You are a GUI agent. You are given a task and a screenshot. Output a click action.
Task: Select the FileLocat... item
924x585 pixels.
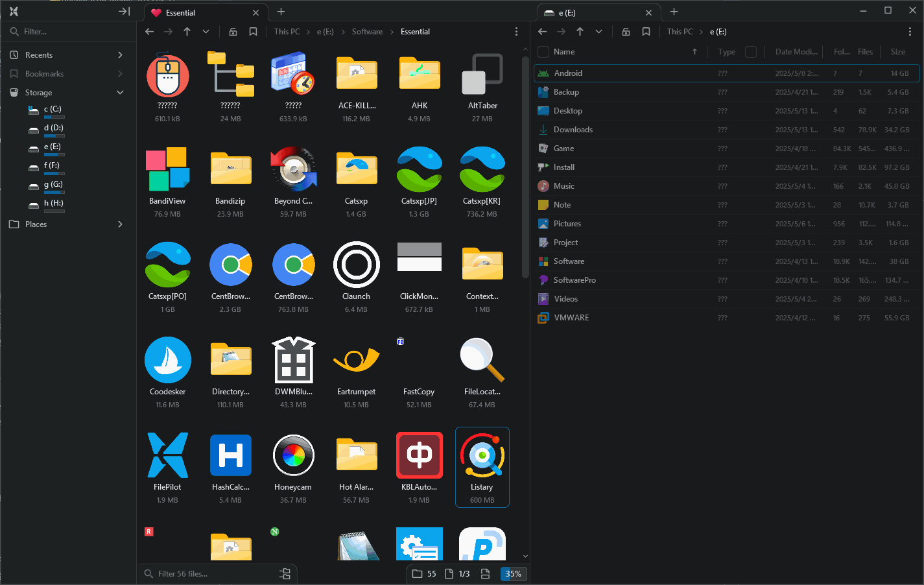482,372
